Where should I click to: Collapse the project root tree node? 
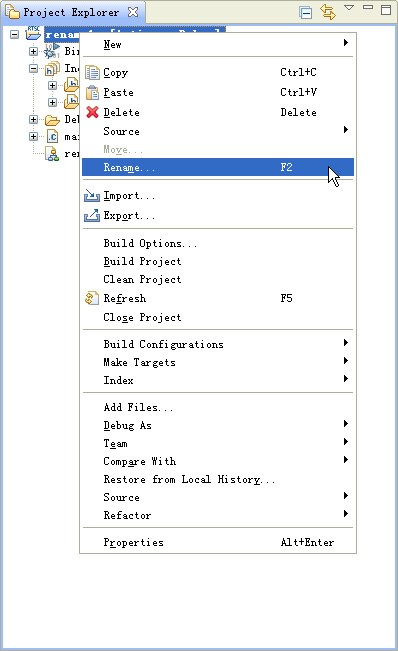pyautogui.click(x=15, y=34)
